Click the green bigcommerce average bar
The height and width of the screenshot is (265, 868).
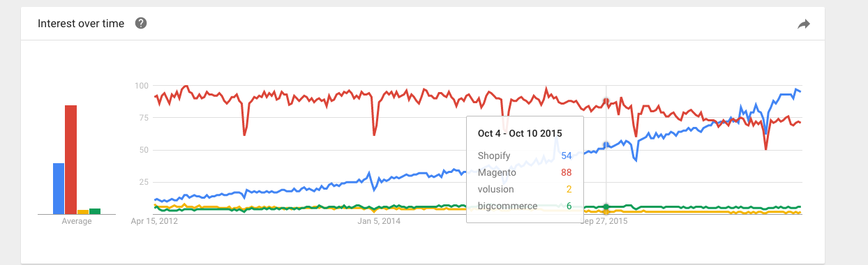click(95, 211)
